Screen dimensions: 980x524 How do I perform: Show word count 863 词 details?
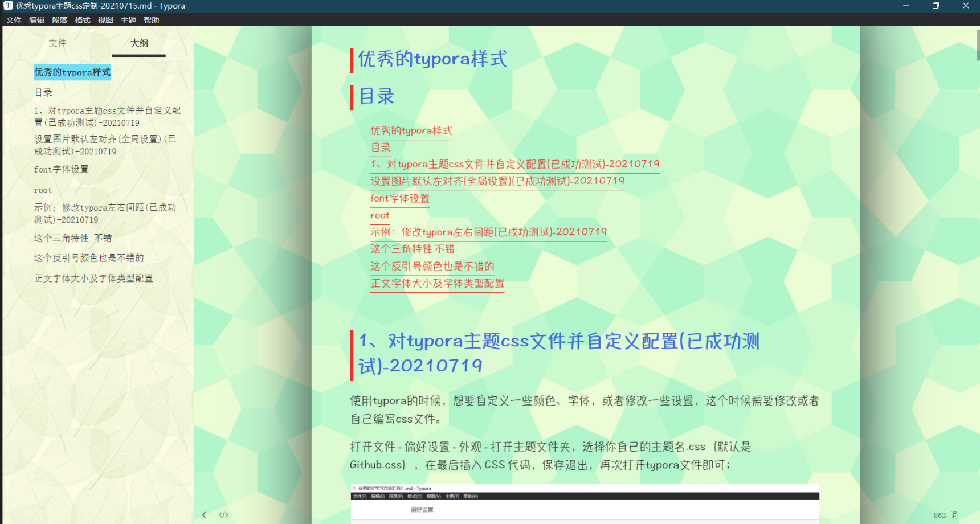tap(946, 515)
